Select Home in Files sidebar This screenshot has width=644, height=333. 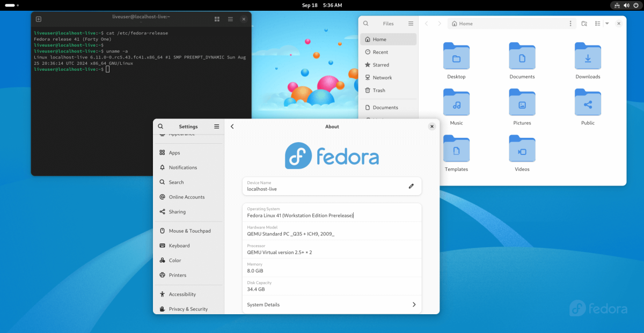(x=388, y=39)
